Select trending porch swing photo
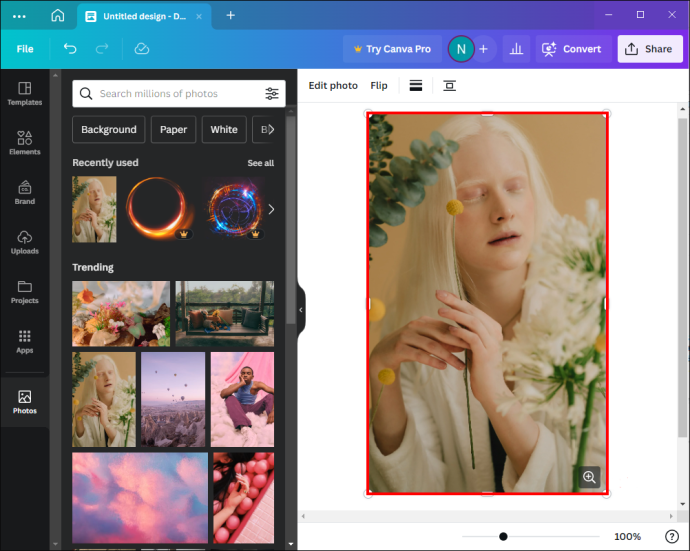 (225, 313)
